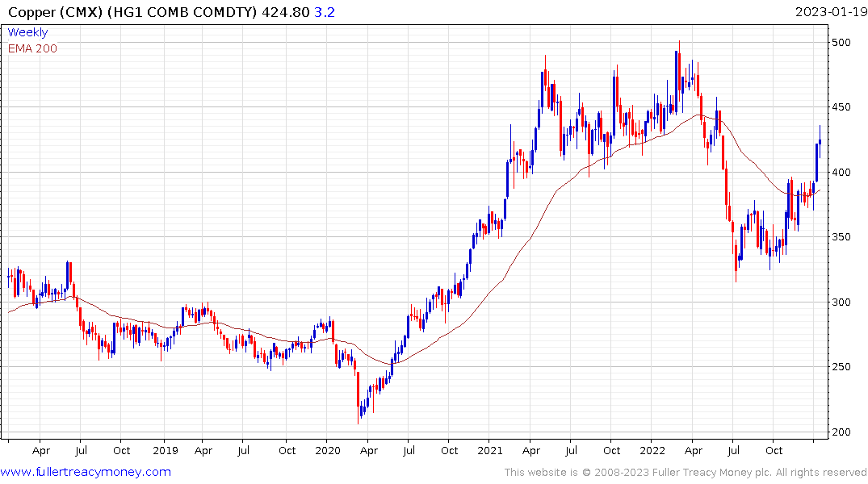Click the 350 price axis label

click(841, 237)
